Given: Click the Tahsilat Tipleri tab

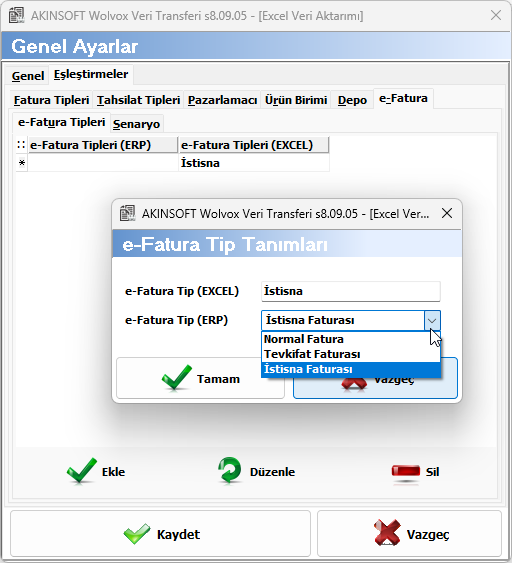Looking at the screenshot, I should coord(138,100).
